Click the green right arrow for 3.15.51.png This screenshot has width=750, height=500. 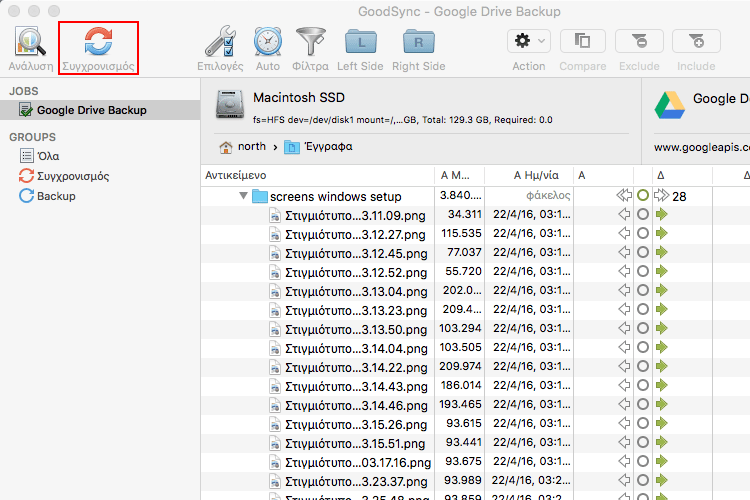pos(662,442)
